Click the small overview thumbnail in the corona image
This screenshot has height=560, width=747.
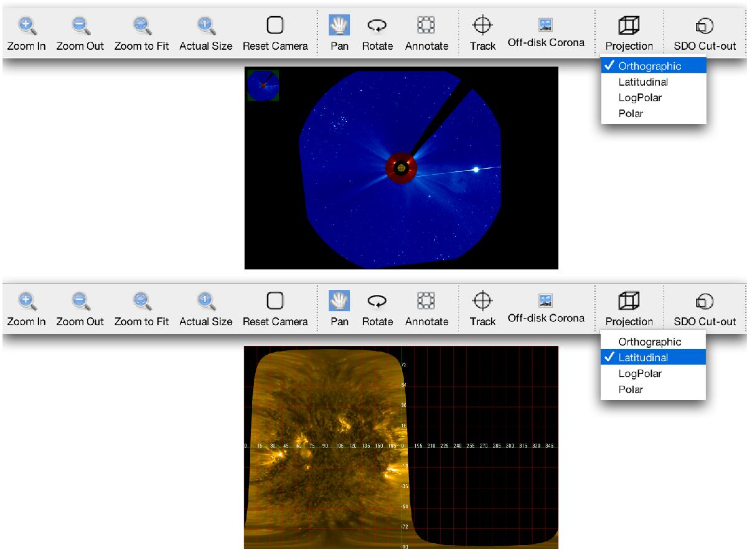263,85
